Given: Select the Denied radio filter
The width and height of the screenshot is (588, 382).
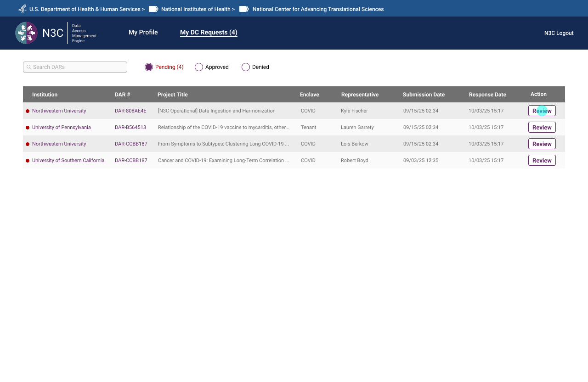Looking at the screenshot, I should 246,67.
